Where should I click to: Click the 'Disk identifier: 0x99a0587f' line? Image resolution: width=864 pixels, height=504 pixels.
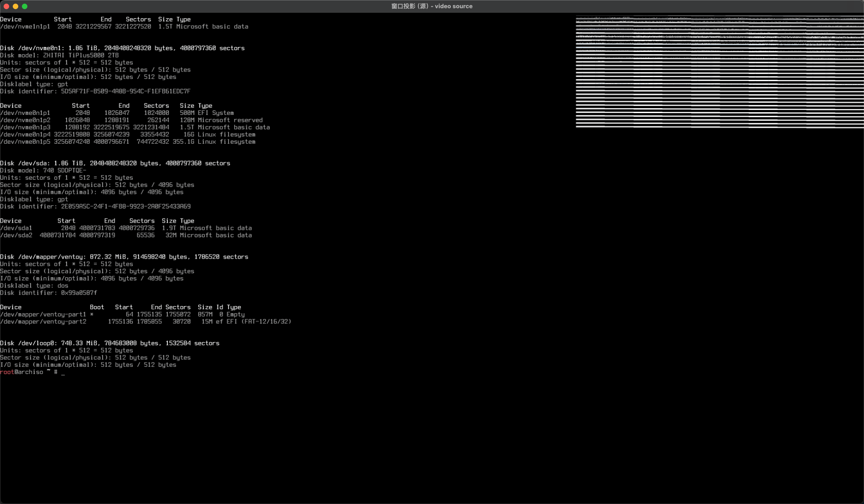tap(48, 293)
